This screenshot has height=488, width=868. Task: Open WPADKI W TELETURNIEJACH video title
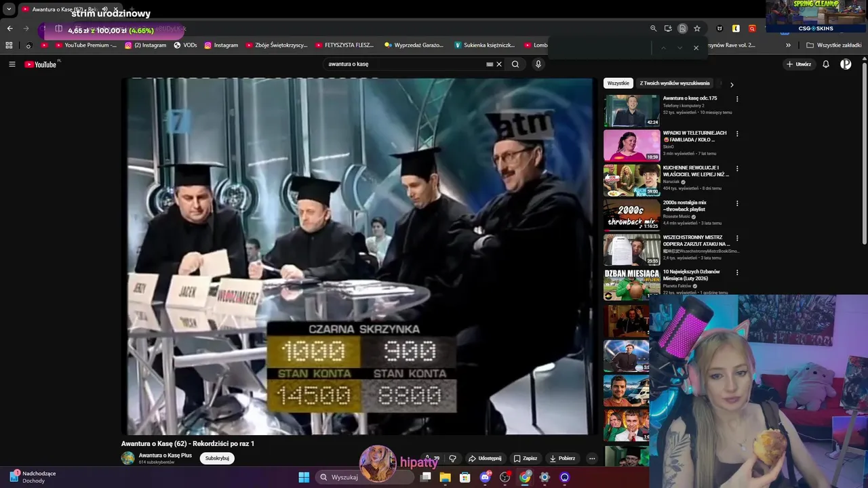(x=694, y=136)
